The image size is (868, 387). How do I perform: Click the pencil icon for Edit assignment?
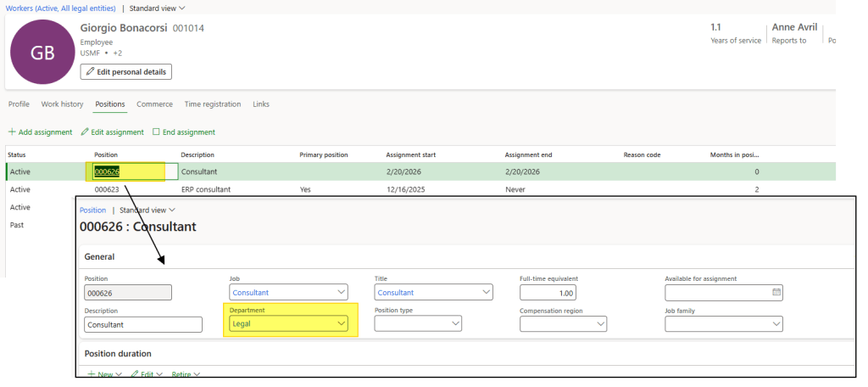pos(85,132)
